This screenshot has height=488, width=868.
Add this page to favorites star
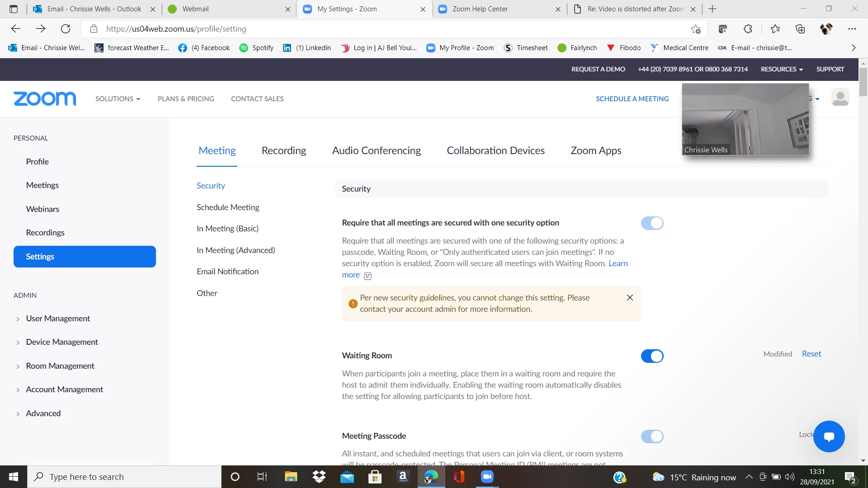696,29
